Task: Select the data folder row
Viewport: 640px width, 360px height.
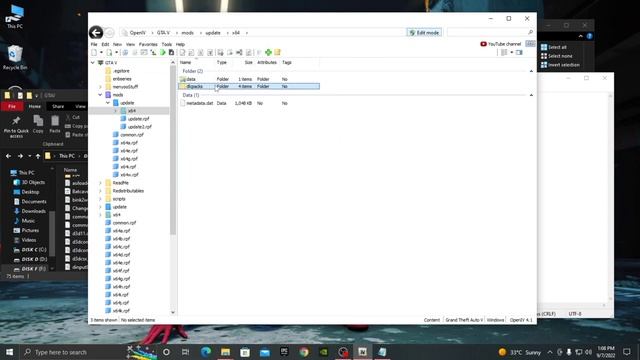Action: 249,79
